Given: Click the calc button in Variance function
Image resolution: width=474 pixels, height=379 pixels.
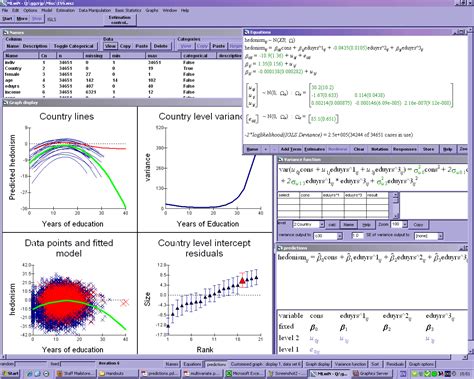Looking at the screenshot, I should 332,225.
